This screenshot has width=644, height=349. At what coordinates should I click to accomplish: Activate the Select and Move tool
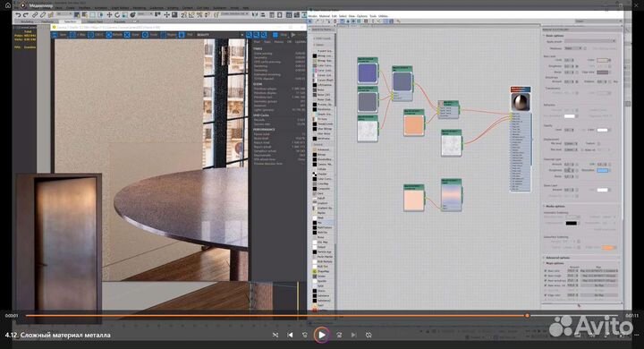(109, 15)
